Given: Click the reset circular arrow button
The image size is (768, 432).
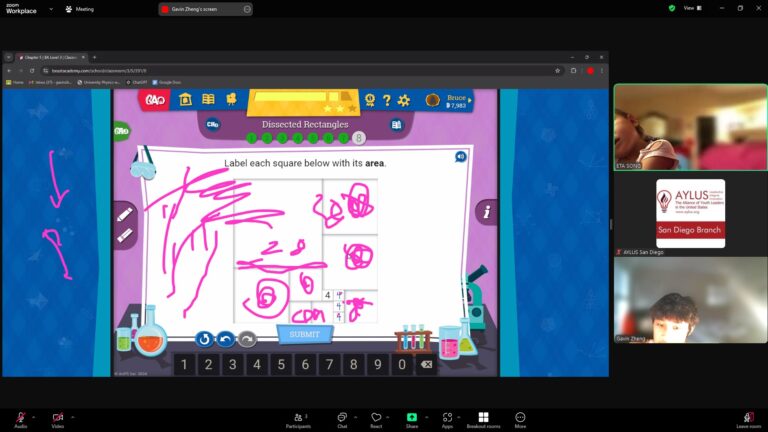Looking at the screenshot, I should click(x=204, y=339).
